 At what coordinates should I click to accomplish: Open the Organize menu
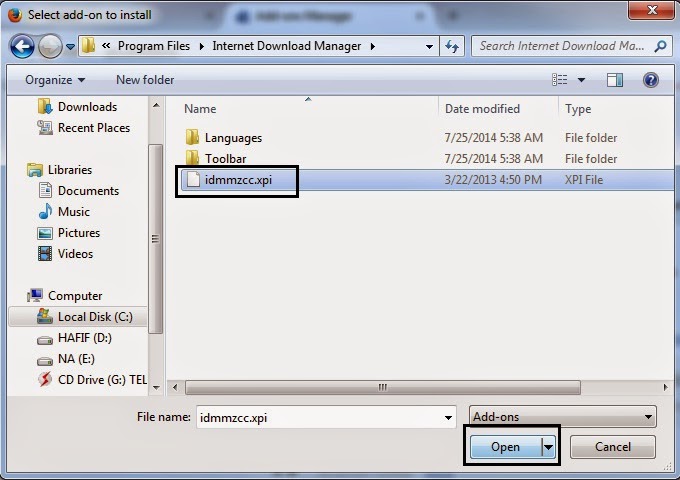(x=55, y=80)
